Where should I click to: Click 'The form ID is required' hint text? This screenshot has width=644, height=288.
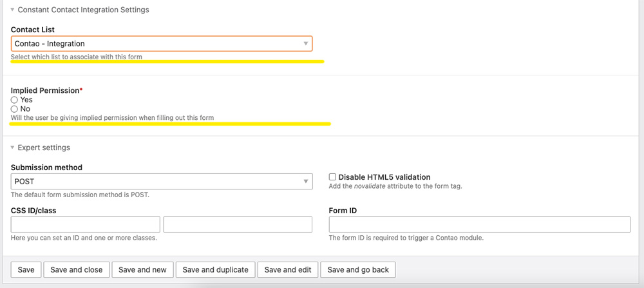tap(406, 238)
